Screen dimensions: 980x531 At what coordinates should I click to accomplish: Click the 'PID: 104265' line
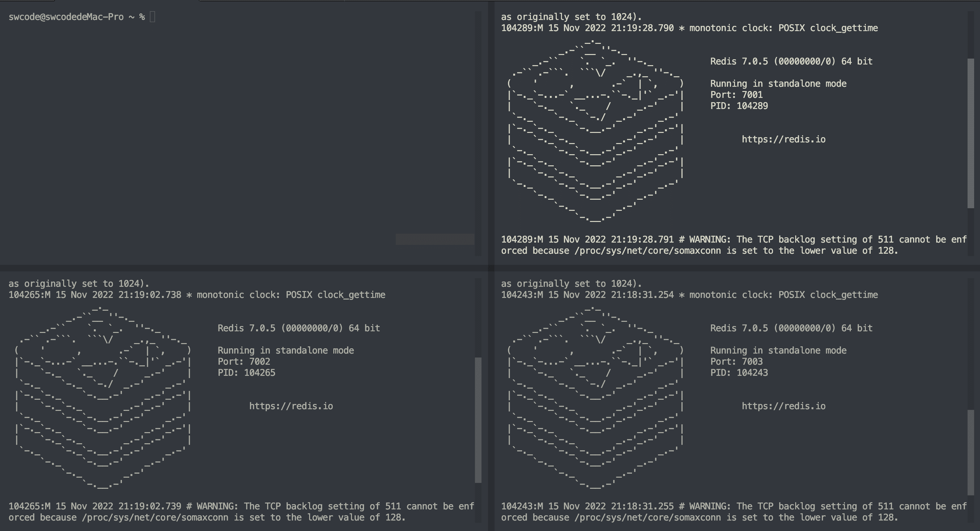(247, 373)
